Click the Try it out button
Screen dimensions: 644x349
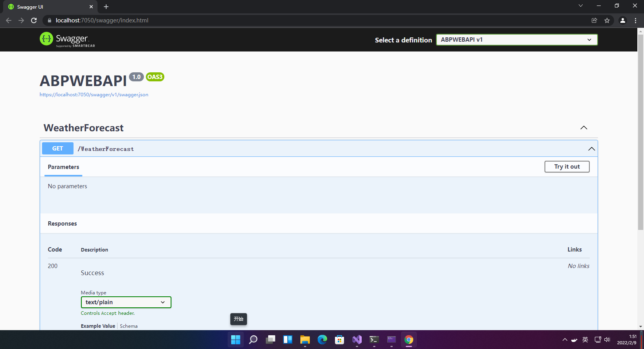(x=567, y=167)
